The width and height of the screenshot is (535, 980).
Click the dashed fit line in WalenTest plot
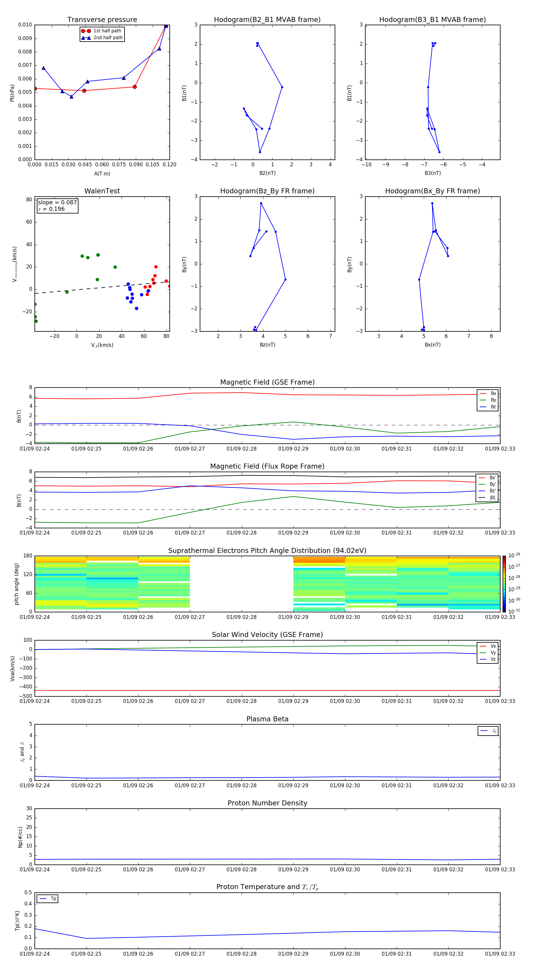click(102, 287)
